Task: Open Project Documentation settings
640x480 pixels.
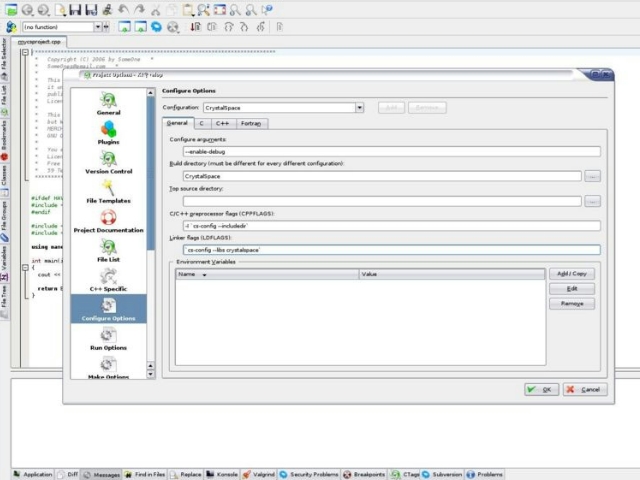Action: [x=108, y=221]
